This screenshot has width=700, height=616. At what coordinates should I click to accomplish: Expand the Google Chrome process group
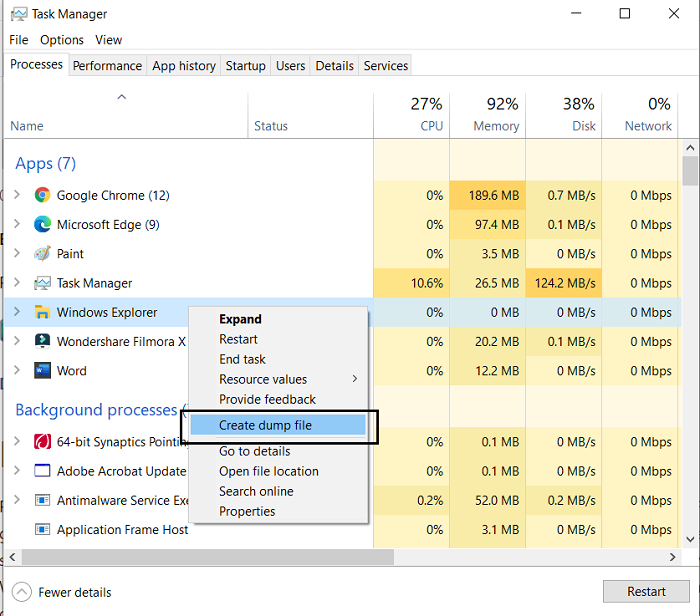tap(16, 195)
